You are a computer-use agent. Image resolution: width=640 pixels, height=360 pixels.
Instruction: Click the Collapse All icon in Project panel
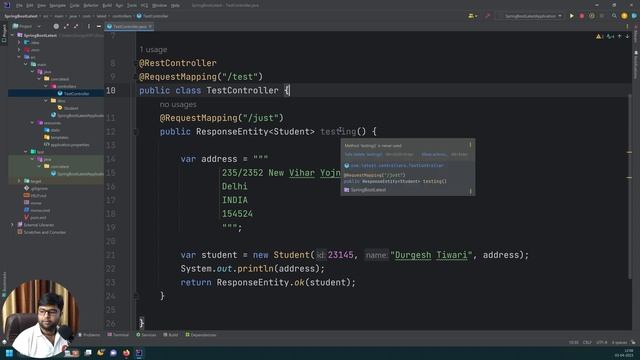pos(76,27)
